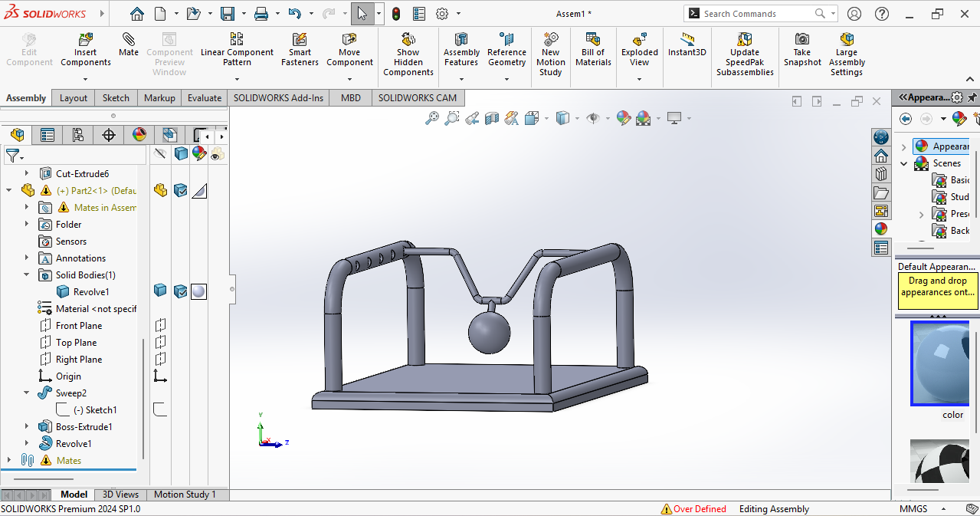Expand the Cut-Extrude6 feature
This screenshot has height=516, width=980.
27,173
